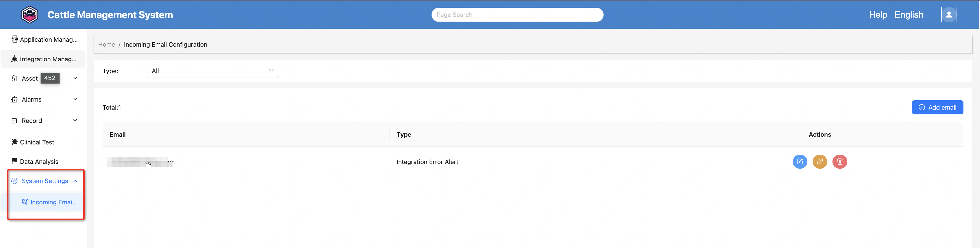This screenshot has width=980, height=248.
Task: Click the Clinical Test bug icon
Action: (14, 142)
